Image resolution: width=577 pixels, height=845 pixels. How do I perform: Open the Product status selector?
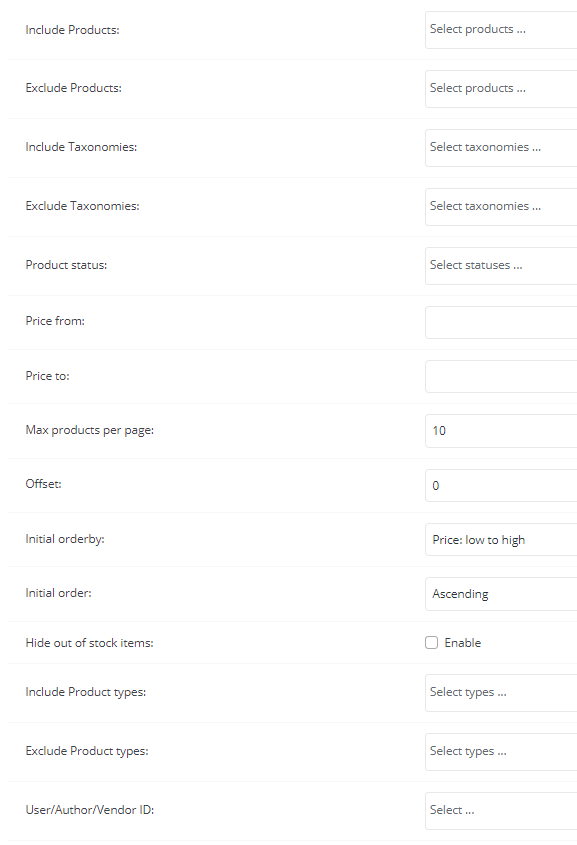501,266
